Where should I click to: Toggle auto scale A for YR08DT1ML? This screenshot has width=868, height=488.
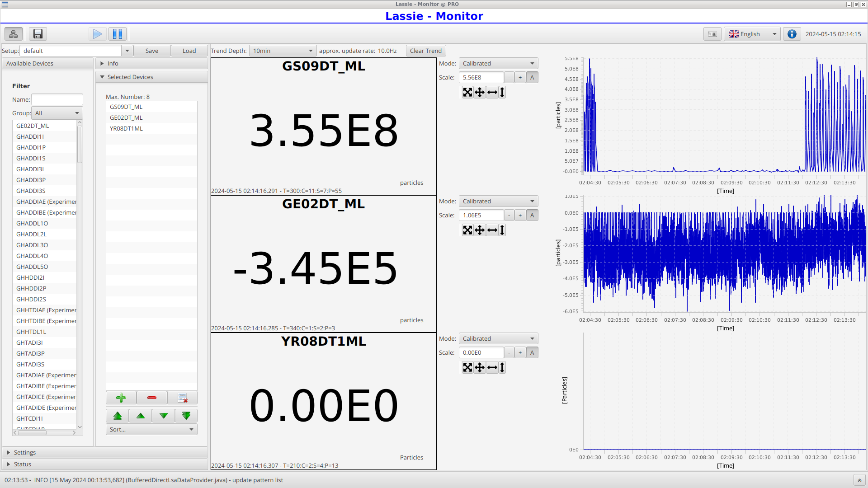tap(532, 352)
